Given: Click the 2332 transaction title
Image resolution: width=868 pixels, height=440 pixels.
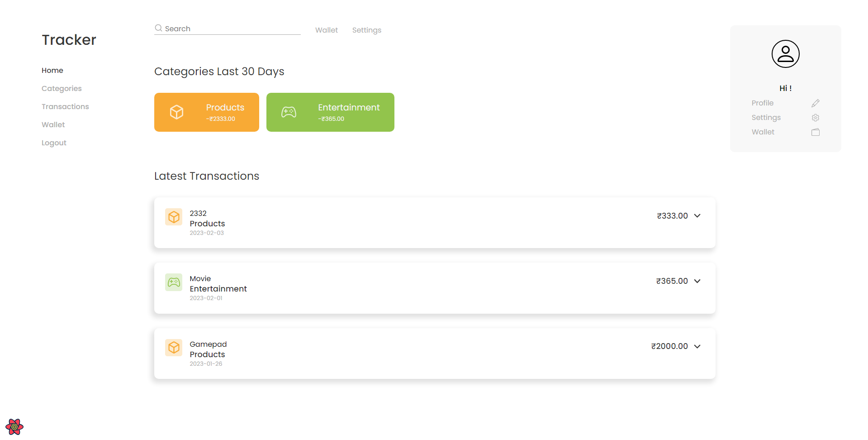Looking at the screenshot, I should click(198, 213).
